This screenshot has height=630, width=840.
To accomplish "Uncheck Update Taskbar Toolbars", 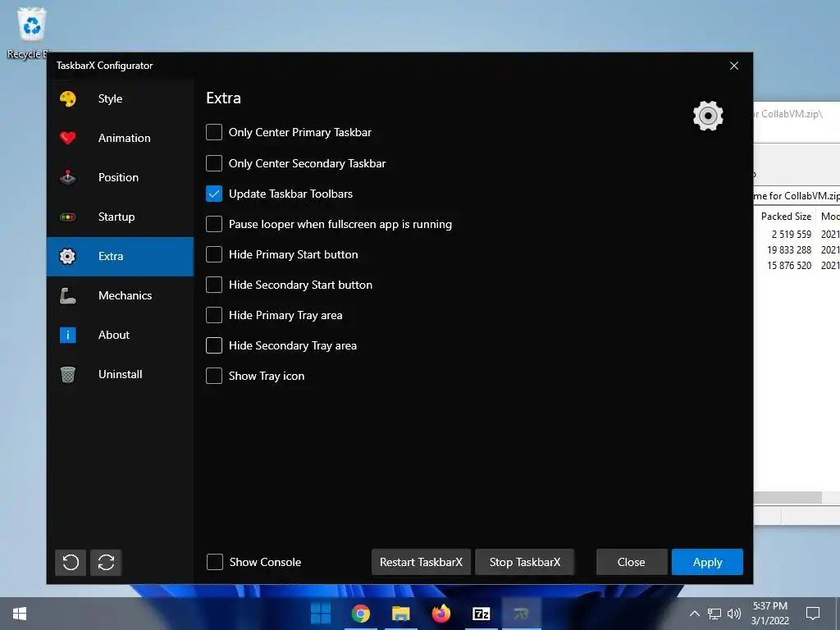I will point(214,194).
